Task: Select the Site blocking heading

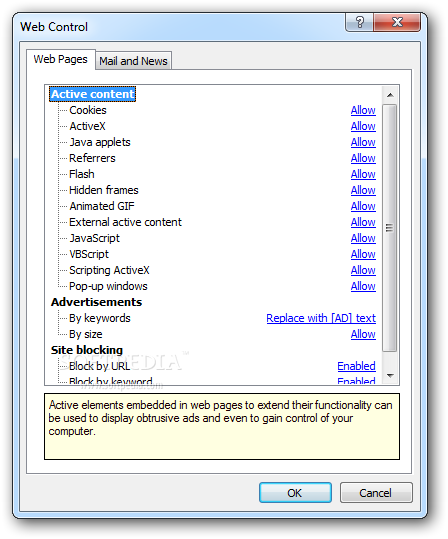Action: click(87, 350)
